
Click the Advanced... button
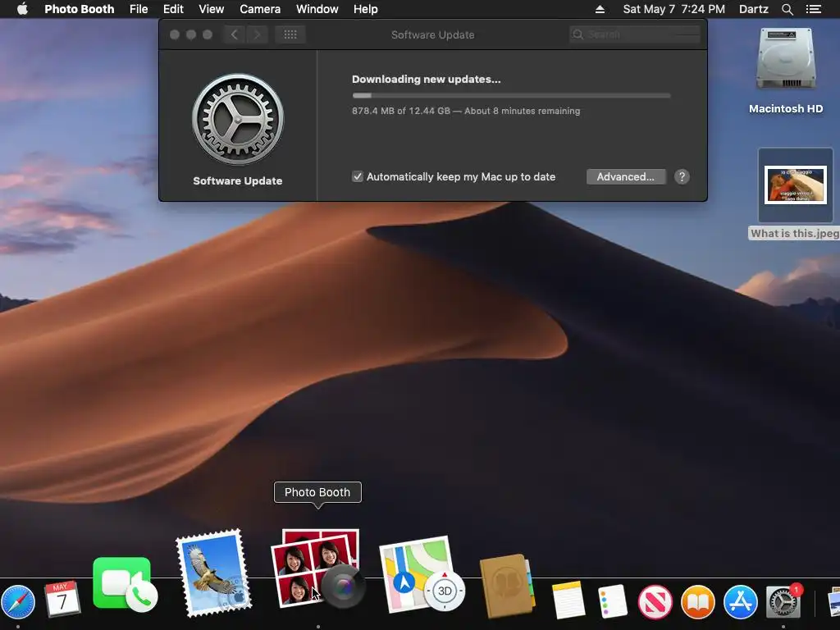(626, 177)
